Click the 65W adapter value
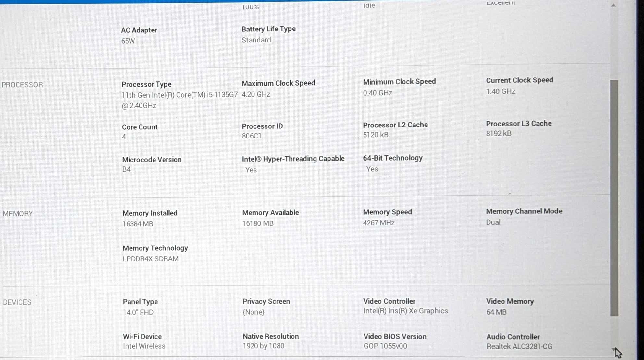 coord(128,41)
